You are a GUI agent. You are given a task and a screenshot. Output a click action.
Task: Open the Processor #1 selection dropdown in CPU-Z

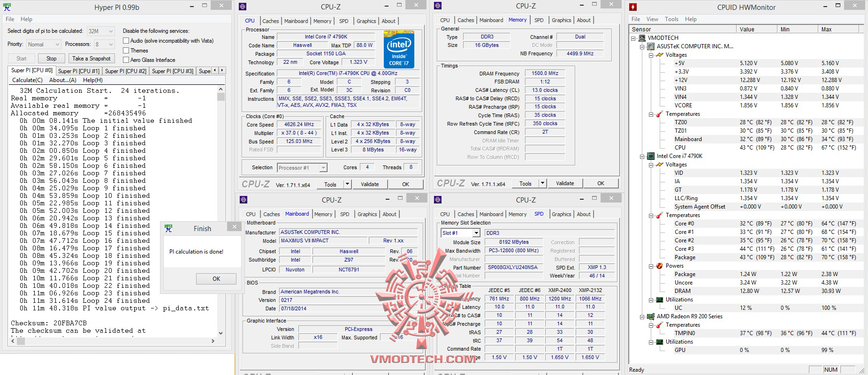coord(302,168)
